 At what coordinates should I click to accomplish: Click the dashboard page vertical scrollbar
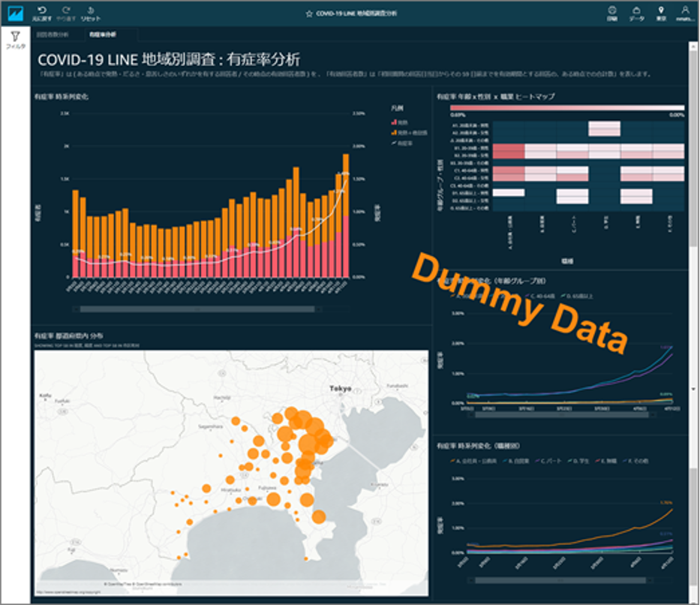click(692, 147)
